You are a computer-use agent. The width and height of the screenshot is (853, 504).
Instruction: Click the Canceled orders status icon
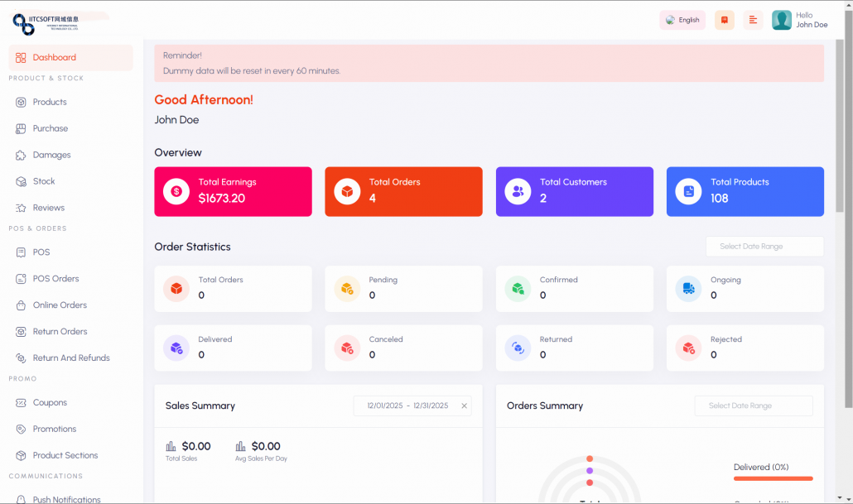[347, 348]
